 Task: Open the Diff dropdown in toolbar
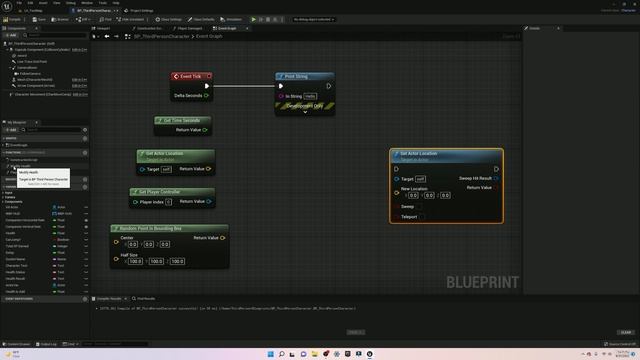(x=83, y=19)
